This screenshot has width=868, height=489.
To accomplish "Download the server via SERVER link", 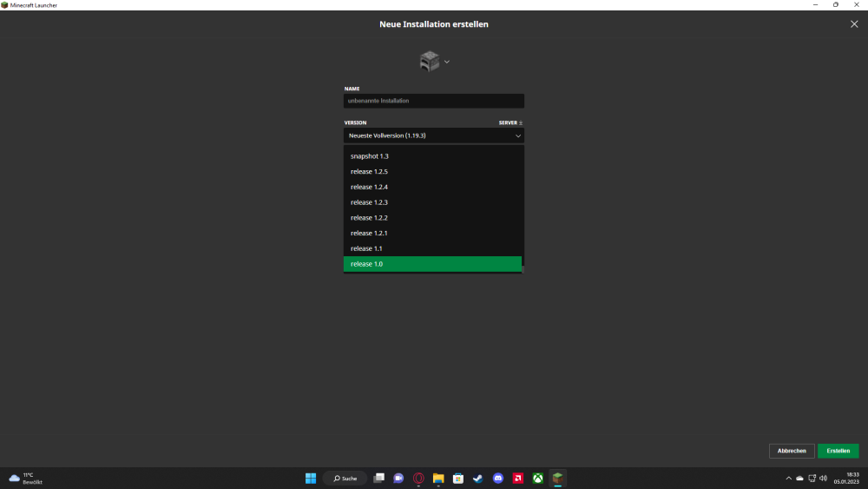I will pos(510,123).
